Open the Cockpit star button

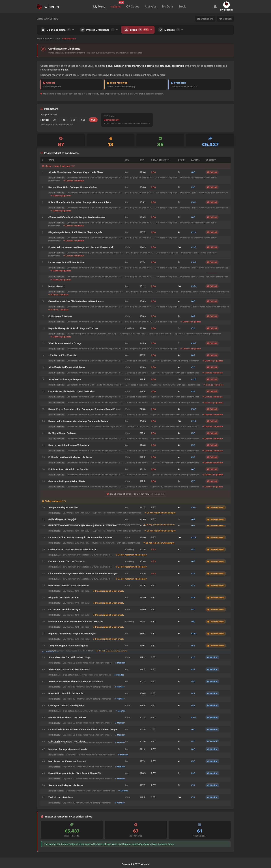(225, 19)
